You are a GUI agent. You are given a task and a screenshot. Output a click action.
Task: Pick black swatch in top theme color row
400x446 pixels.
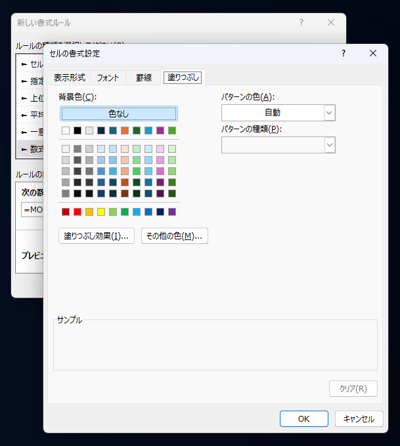coord(77,130)
